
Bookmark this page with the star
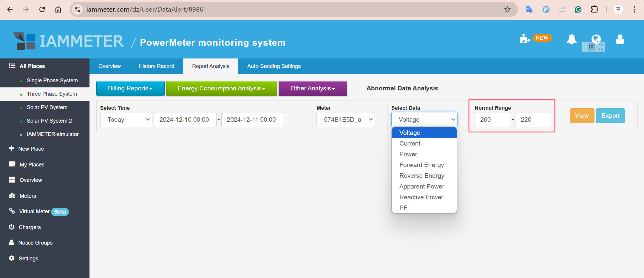507,10
